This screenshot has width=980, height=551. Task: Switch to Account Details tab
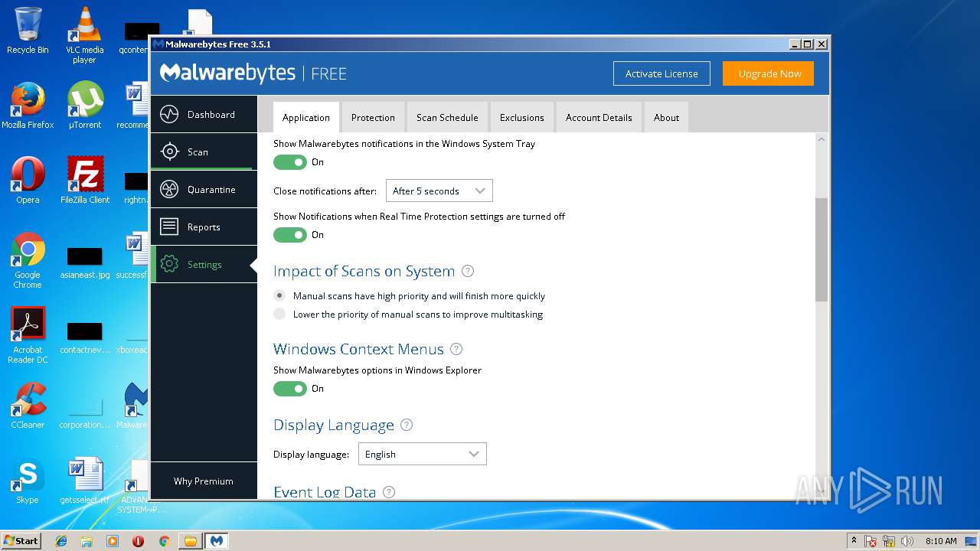point(599,117)
